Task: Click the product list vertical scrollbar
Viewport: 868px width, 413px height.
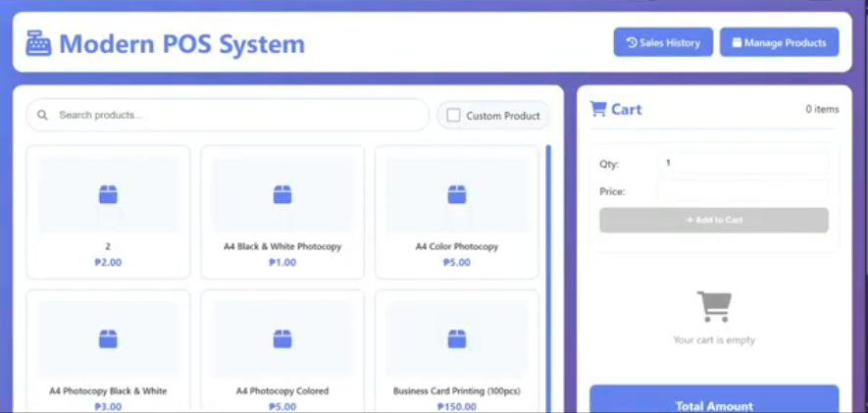Action: coord(548,277)
